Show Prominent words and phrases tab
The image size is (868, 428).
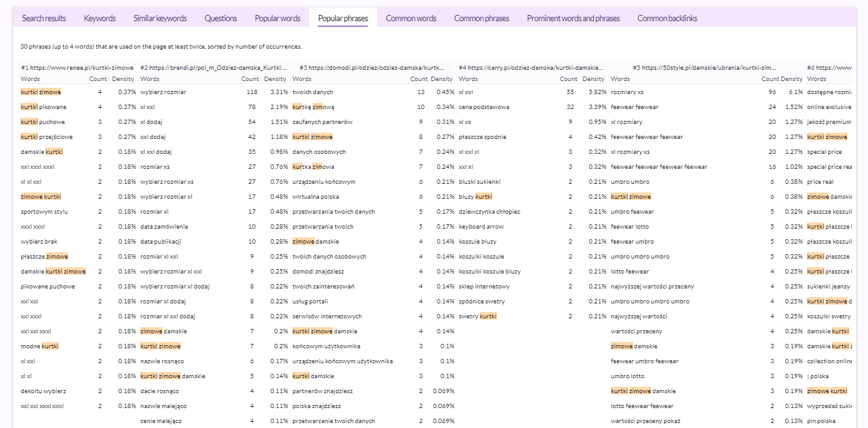(573, 18)
